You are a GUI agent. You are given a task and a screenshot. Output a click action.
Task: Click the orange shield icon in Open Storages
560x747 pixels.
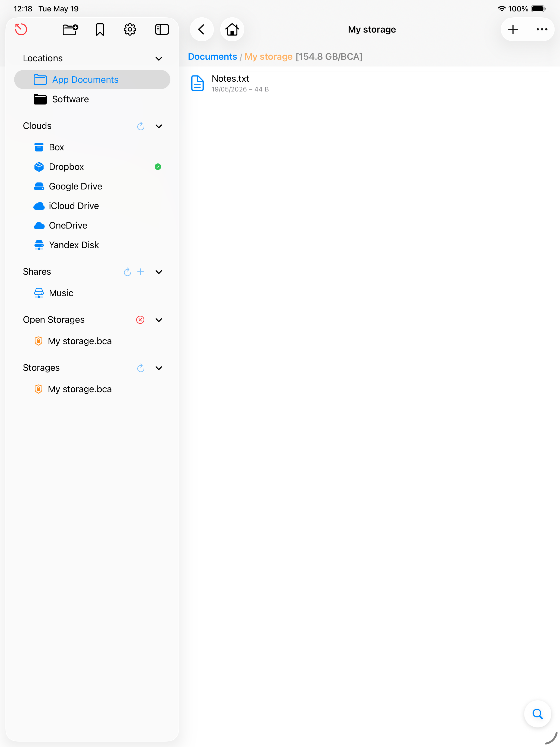39,341
